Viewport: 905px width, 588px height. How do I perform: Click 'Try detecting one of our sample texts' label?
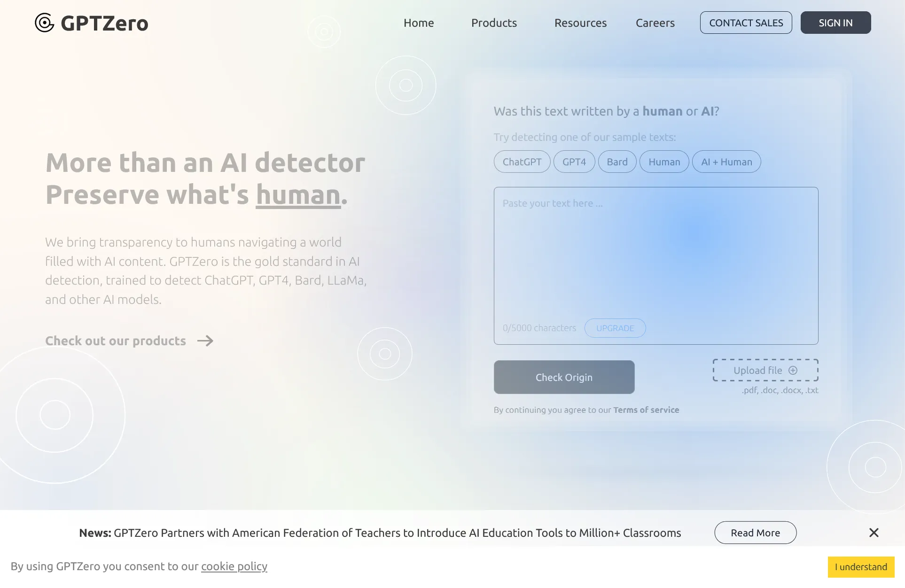click(x=585, y=137)
